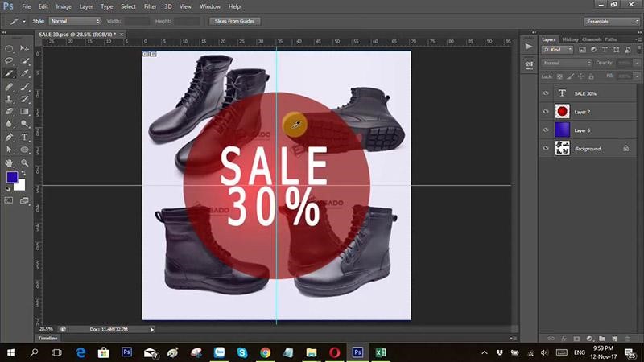The width and height of the screenshot is (644, 362).
Task: Pick the Move tool in toolbox
Action: click(25, 47)
